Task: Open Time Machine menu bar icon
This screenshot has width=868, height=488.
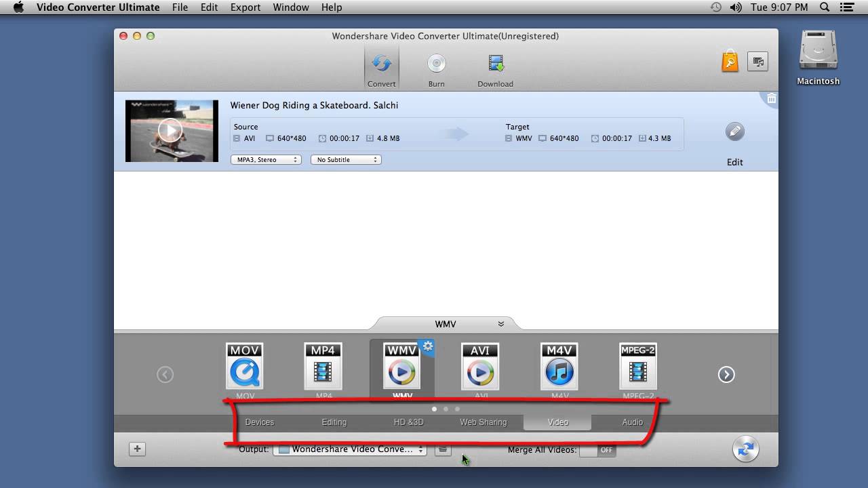Action: (x=716, y=7)
